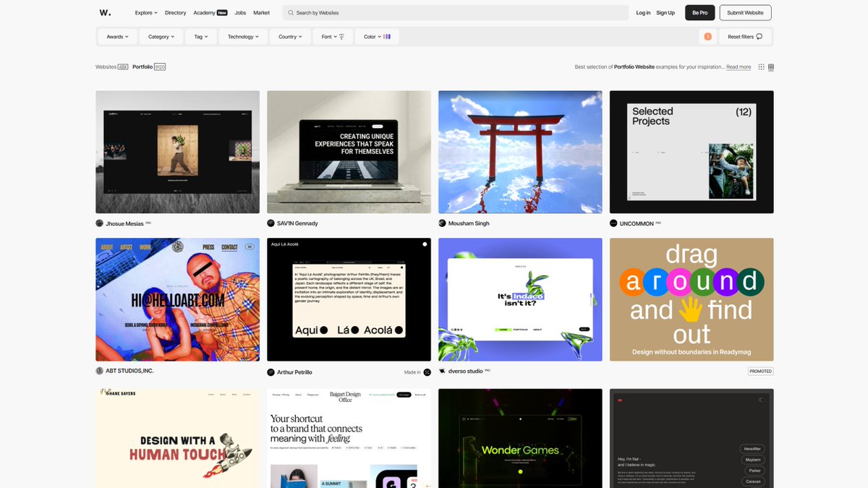Open the Academy menu item

(210, 12)
